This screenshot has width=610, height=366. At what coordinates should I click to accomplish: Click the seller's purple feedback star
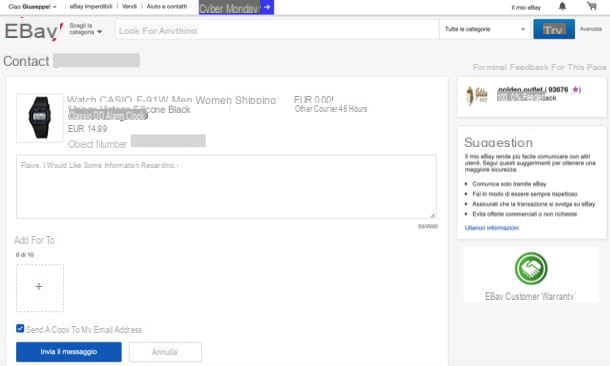coord(575,90)
